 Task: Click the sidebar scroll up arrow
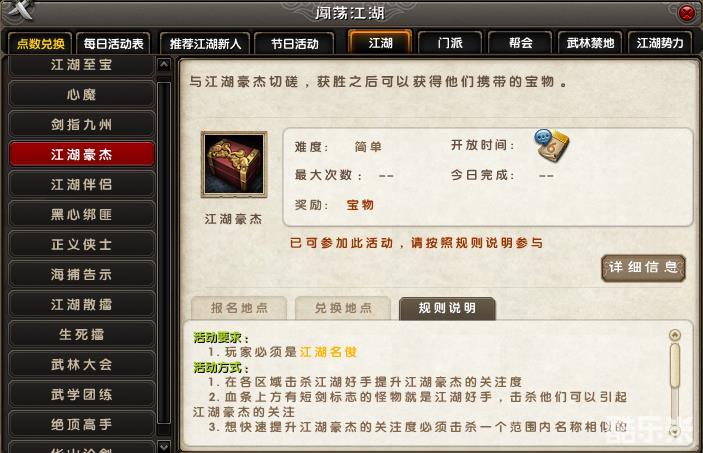[164, 65]
